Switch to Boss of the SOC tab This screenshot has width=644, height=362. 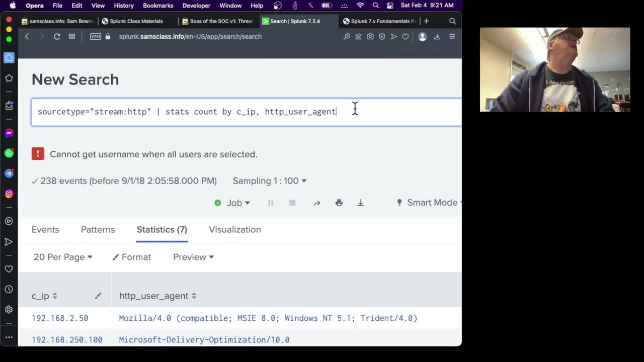coord(218,21)
